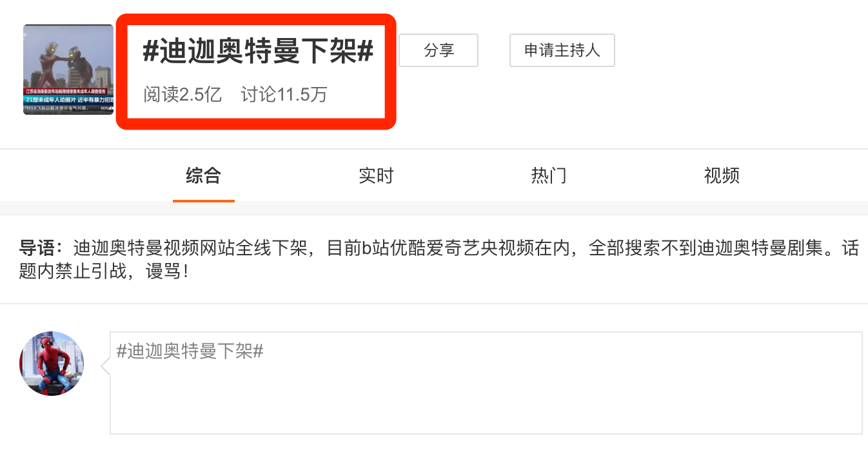Image resolution: width=868 pixels, height=450 pixels.
Task: Click the topic introduction paragraph text
Action: point(439,259)
